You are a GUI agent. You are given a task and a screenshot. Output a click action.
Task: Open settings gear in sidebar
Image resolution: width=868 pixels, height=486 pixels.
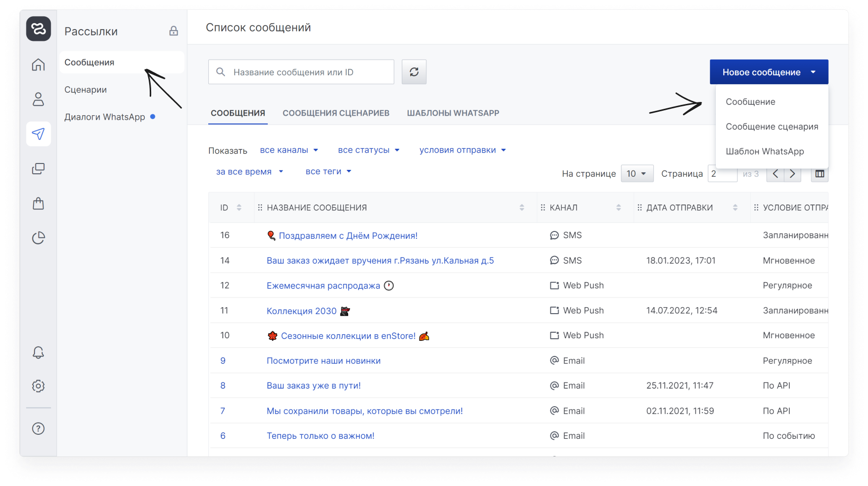[x=38, y=386]
